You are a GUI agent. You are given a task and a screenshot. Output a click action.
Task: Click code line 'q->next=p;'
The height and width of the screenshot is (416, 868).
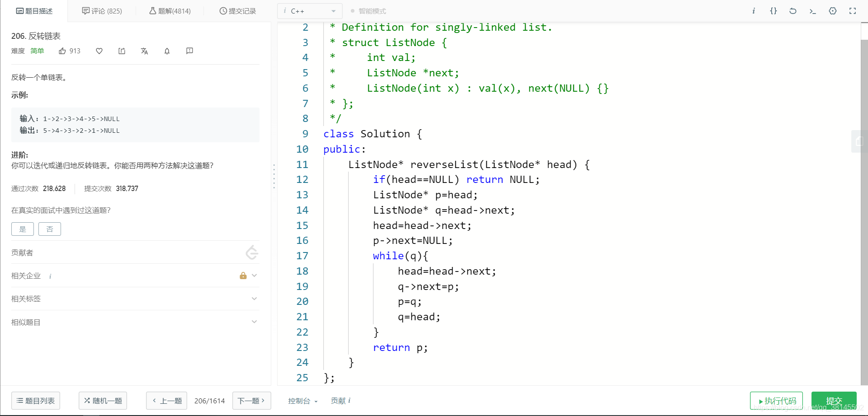(x=428, y=286)
